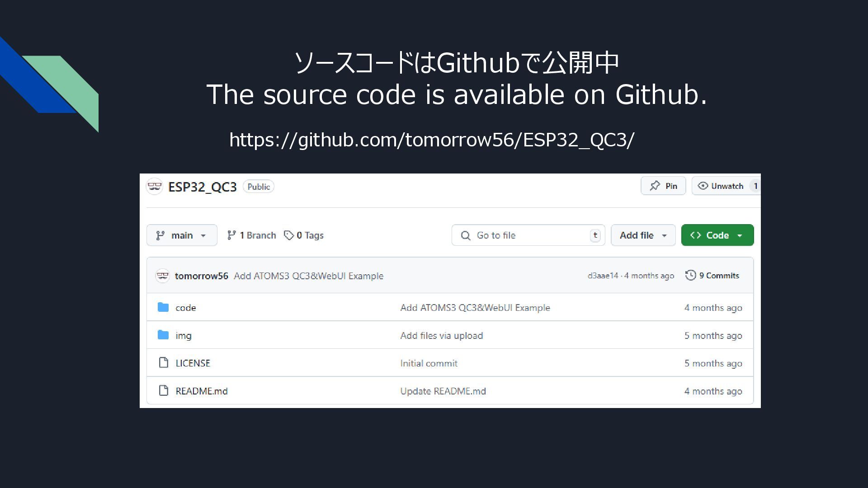Open the main branch dropdown

pyautogui.click(x=182, y=235)
